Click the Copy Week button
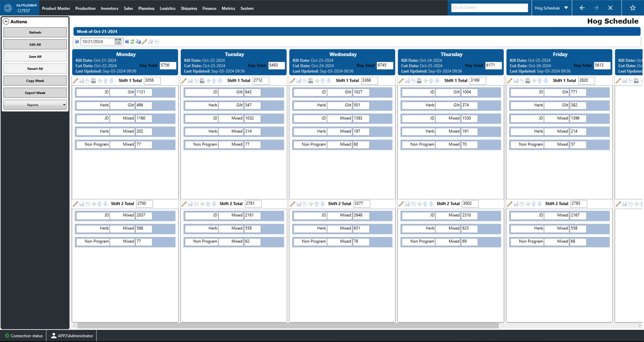Image resolution: width=644 pixels, height=342 pixels. (x=35, y=81)
